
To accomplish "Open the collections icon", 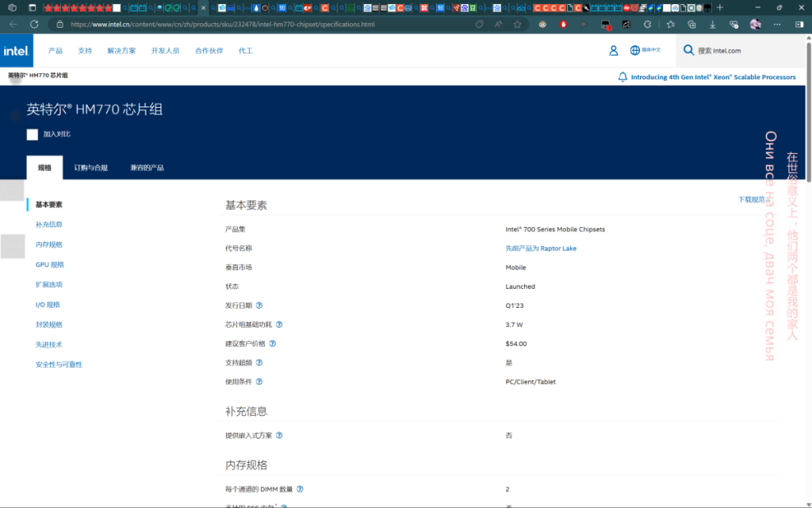I will click(x=691, y=25).
